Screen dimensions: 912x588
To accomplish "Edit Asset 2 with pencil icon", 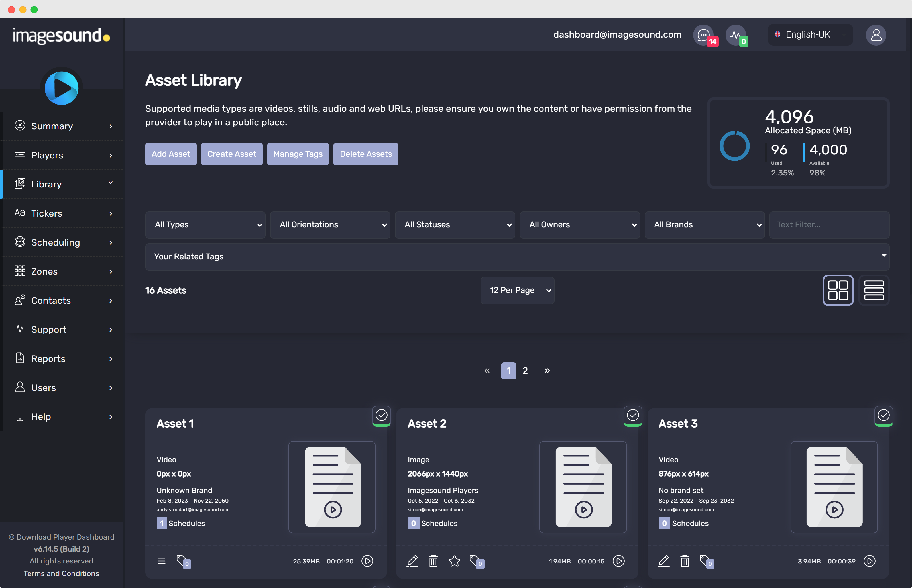I will pos(412,561).
